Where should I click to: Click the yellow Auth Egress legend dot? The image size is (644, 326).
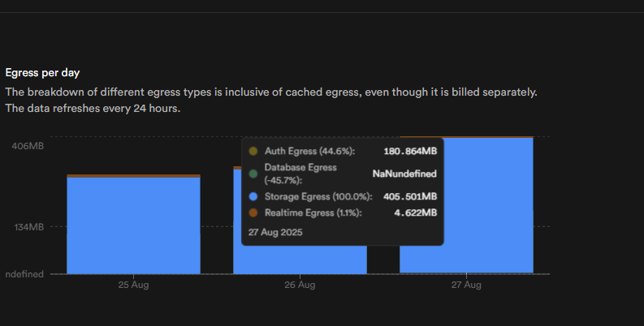(253, 152)
